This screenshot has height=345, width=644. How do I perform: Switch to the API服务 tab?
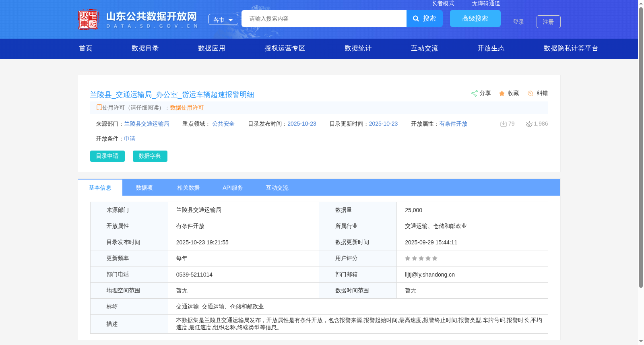coord(233,188)
